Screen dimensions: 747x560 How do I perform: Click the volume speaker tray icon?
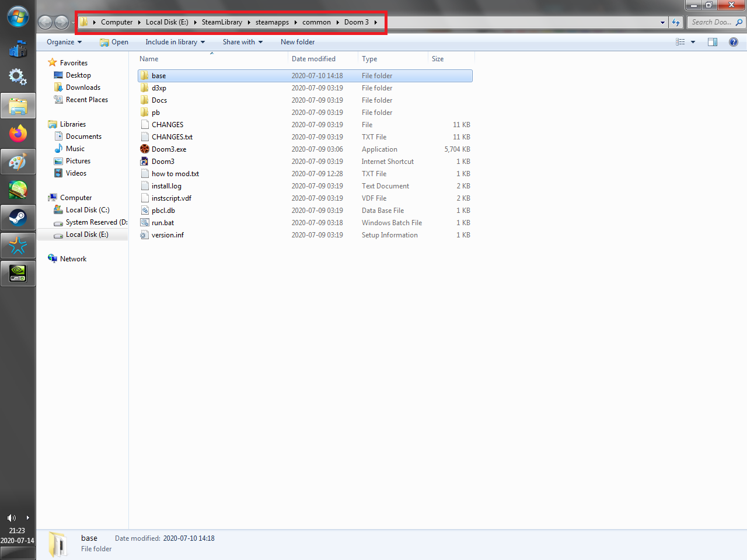pos(11,518)
